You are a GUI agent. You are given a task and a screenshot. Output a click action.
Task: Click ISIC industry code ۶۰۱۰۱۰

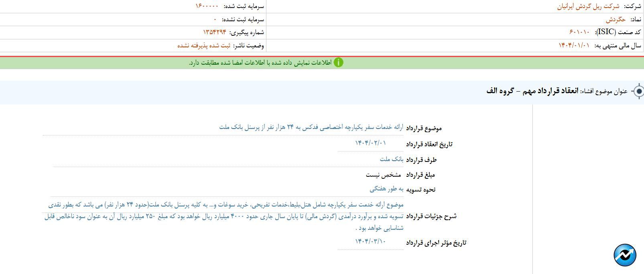tap(579, 32)
